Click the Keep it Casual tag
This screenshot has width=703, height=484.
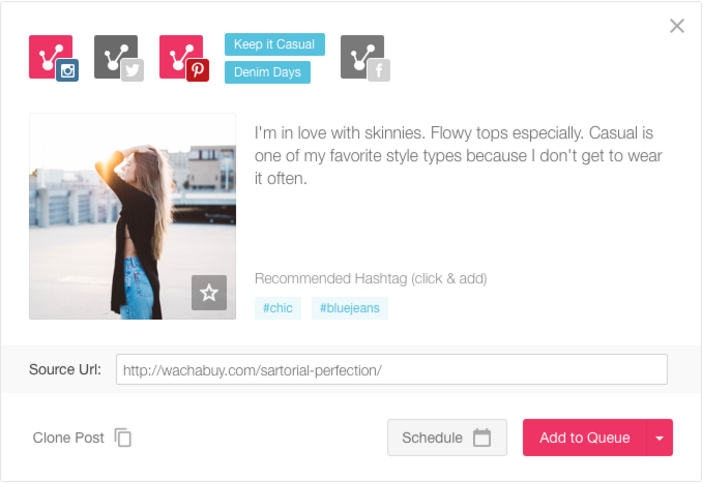[275, 44]
